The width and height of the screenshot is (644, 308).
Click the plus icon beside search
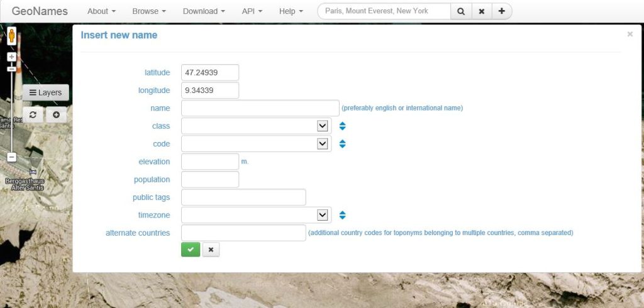pos(501,11)
